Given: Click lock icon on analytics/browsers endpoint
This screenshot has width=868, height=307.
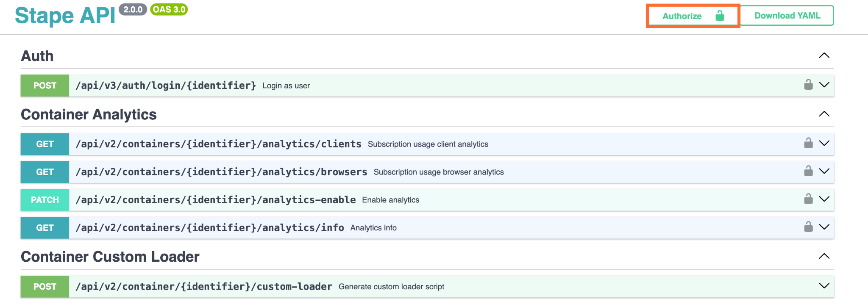Looking at the screenshot, I should 808,171.
